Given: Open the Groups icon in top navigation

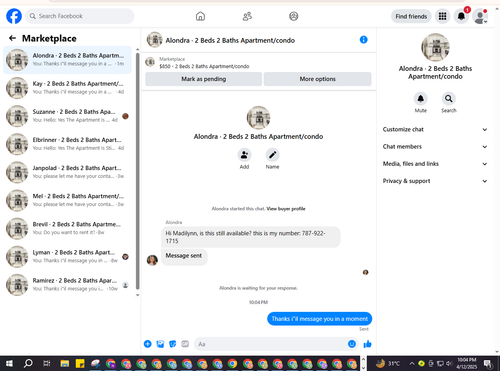Looking at the screenshot, I should (x=294, y=16).
